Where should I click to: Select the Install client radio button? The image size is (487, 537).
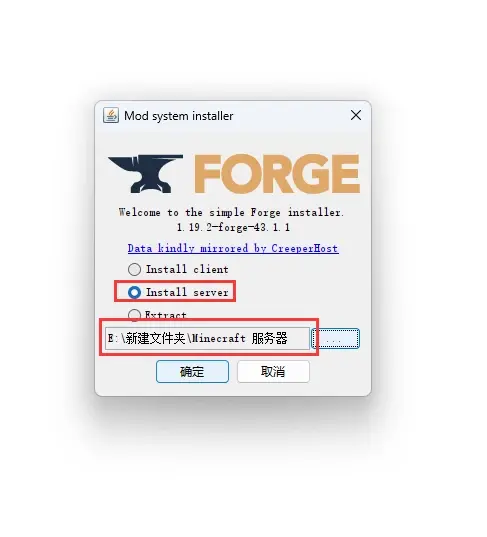[x=134, y=269]
